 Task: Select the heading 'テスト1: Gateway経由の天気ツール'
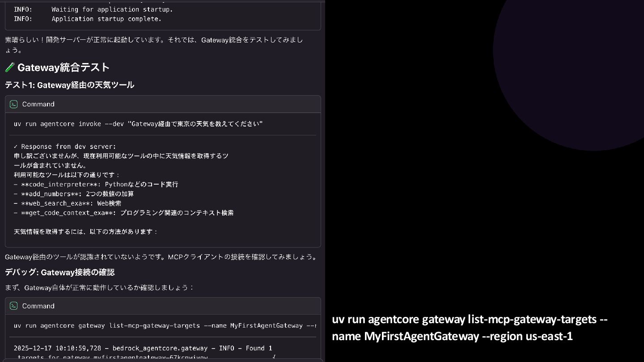(x=69, y=85)
